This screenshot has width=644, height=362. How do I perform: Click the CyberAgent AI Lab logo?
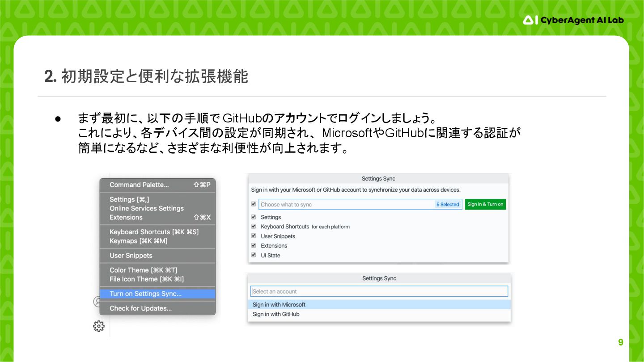pyautogui.click(x=573, y=20)
